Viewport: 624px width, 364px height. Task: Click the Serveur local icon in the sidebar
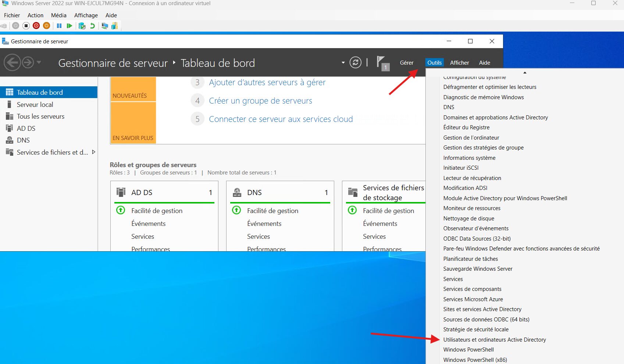[10, 104]
